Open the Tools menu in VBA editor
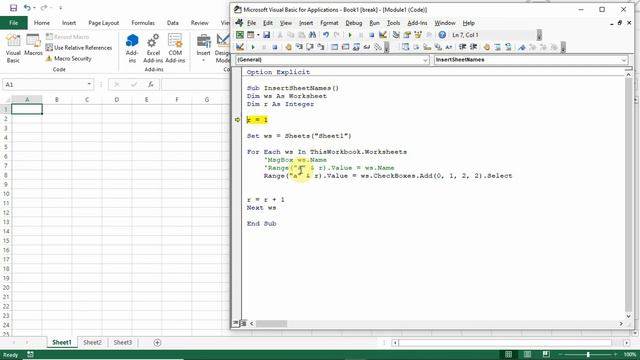Image resolution: width=640 pixels, height=360 pixels. (393, 23)
